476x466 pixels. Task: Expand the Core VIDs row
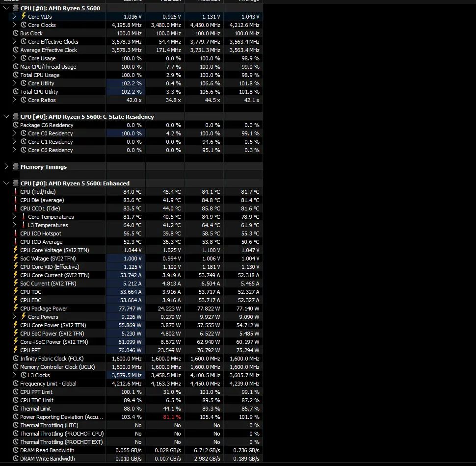coord(14,16)
